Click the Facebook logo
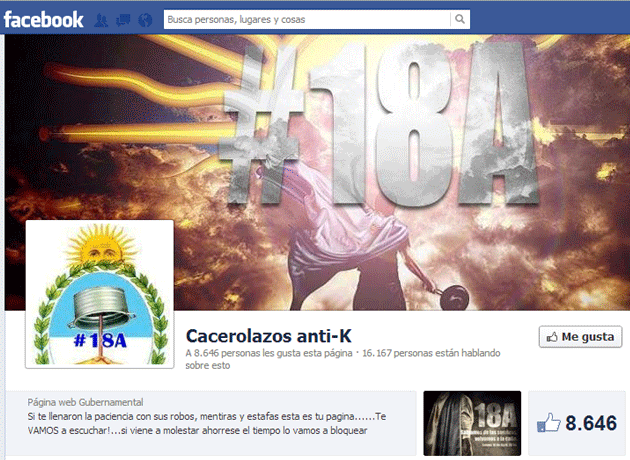 coord(43,18)
